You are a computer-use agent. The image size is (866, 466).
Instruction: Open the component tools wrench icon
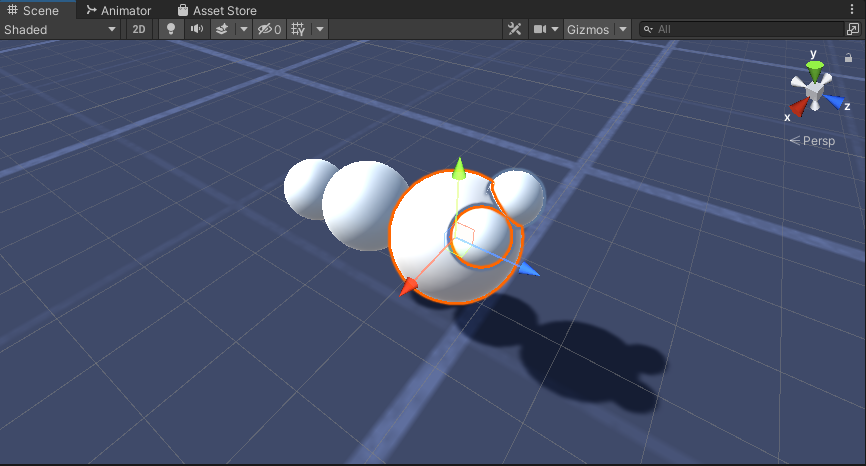click(515, 29)
